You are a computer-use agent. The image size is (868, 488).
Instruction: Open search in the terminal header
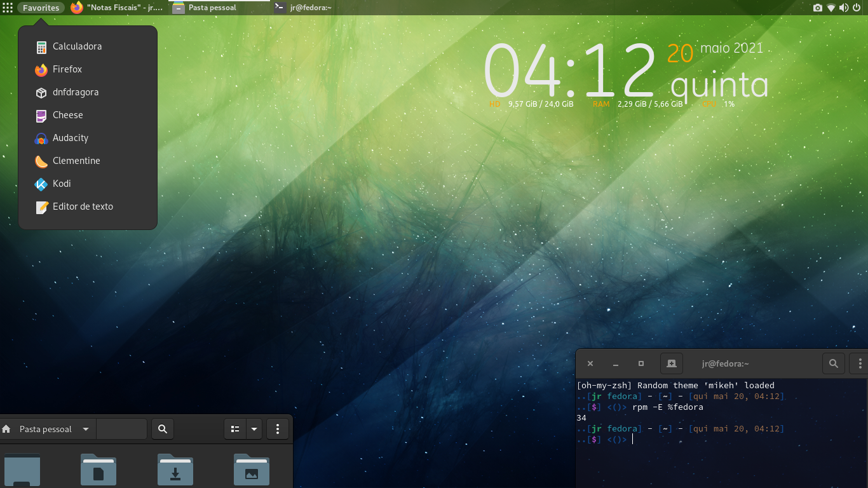[833, 363]
